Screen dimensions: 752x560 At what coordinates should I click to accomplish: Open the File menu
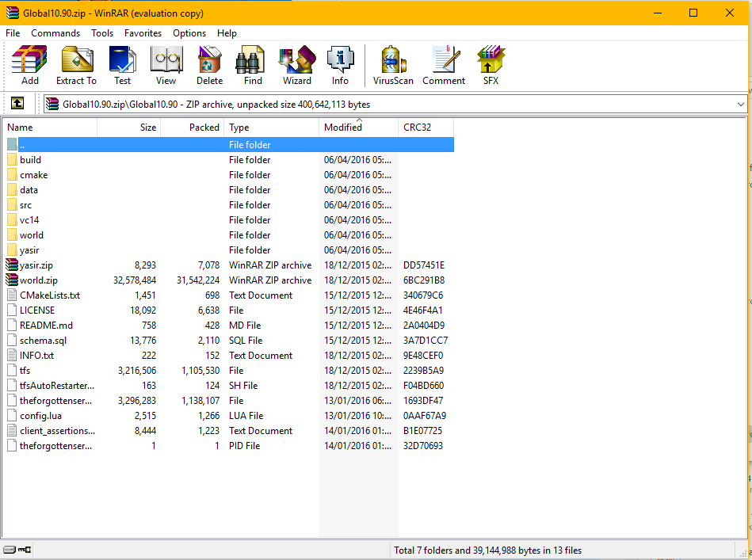pyautogui.click(x=13, y=33)
